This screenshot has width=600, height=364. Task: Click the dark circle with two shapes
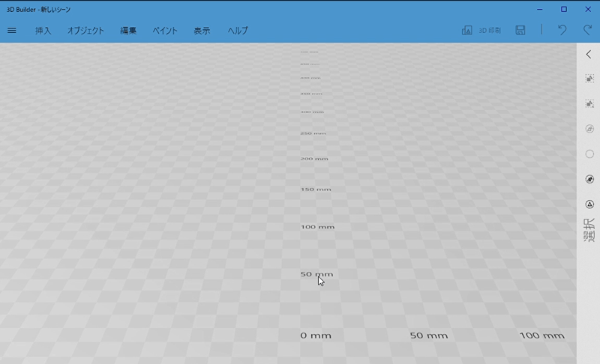click(589, 179)
